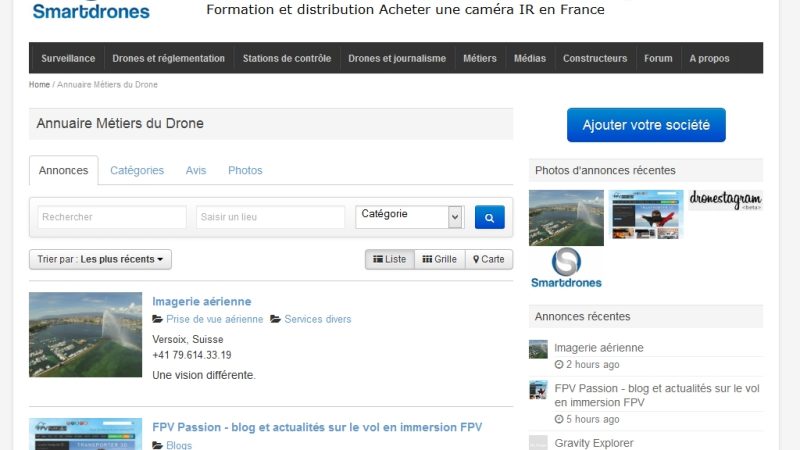Open FPV website screenshot in recent photos
Screen dimensions: 800x450
point(646,215)
